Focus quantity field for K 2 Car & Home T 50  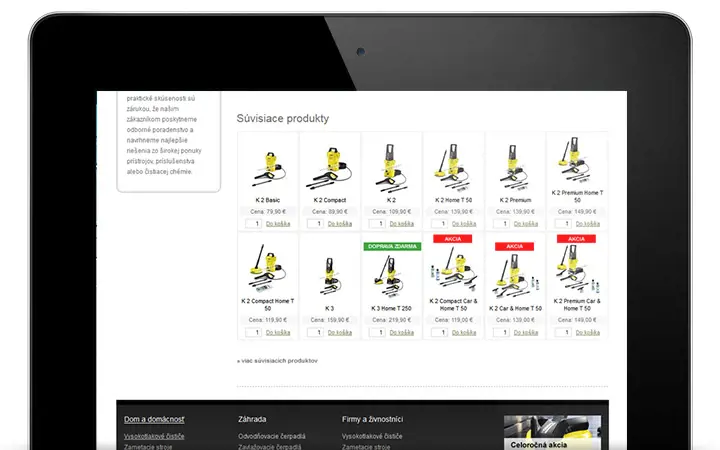coord(501,332)
